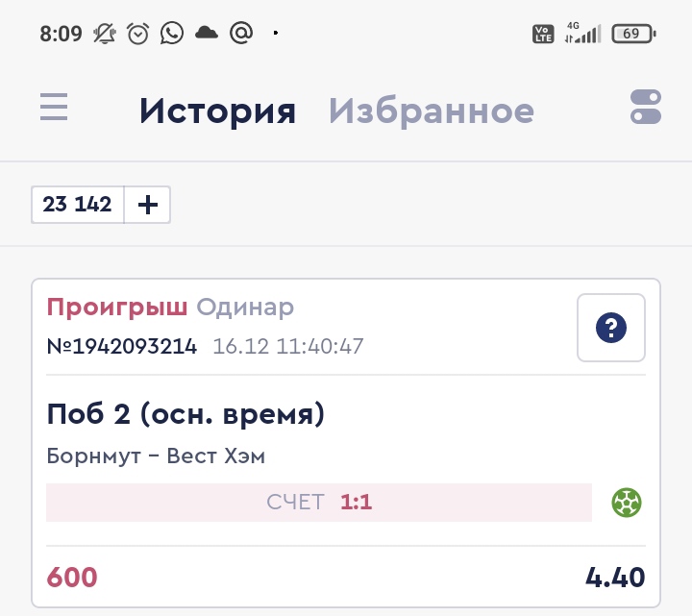692x616 pixels.
Task: Tap the 600 stake amount
Action: click(72, 578)
